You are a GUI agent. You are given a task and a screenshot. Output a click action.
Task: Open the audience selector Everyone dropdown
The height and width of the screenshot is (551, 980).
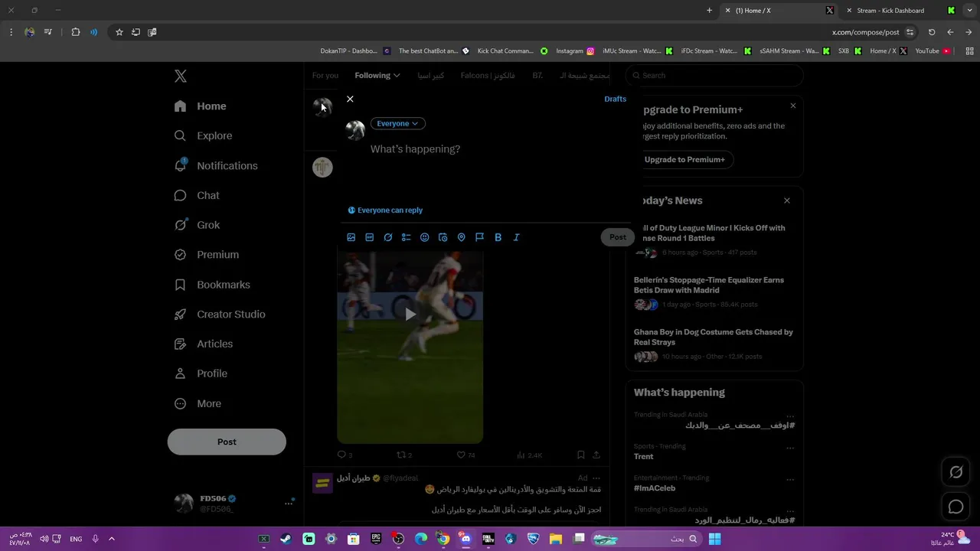[x=397, y=123]
